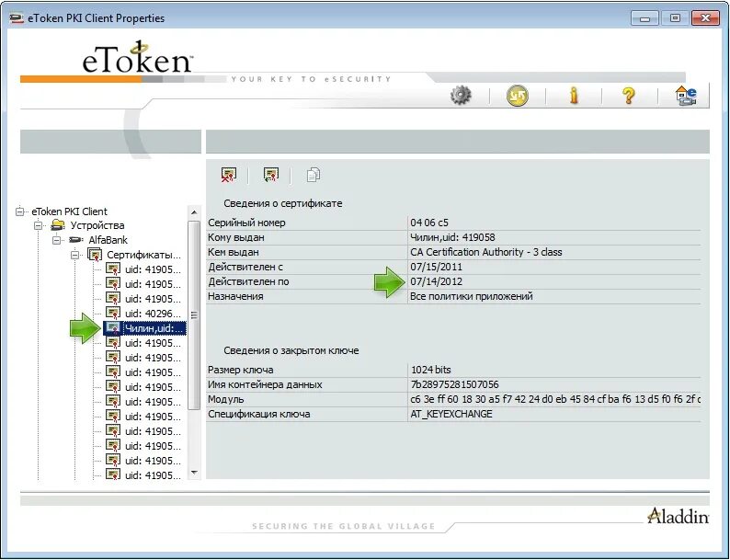Click key size 1024 bits
The height and width of the screenshot is (560, 730).
[430, 370]
